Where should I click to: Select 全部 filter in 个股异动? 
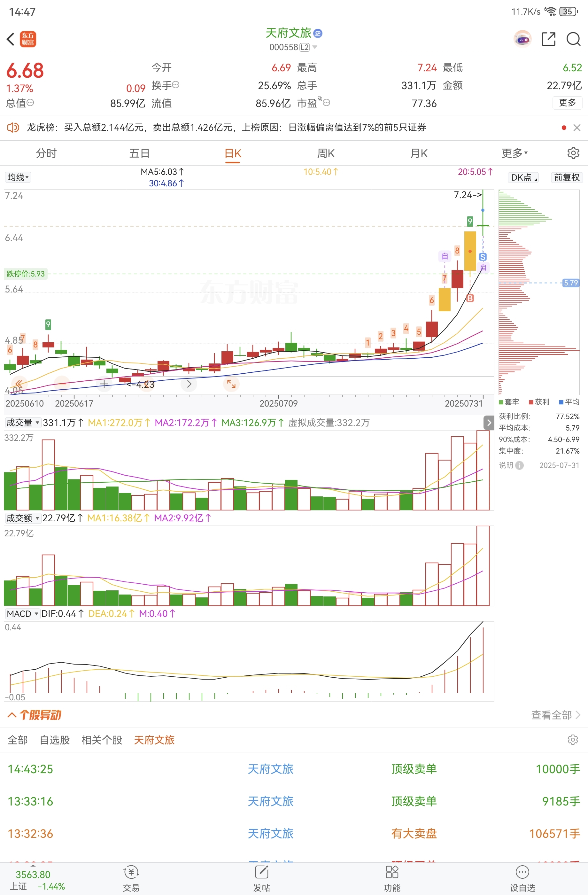click(18, 740)
